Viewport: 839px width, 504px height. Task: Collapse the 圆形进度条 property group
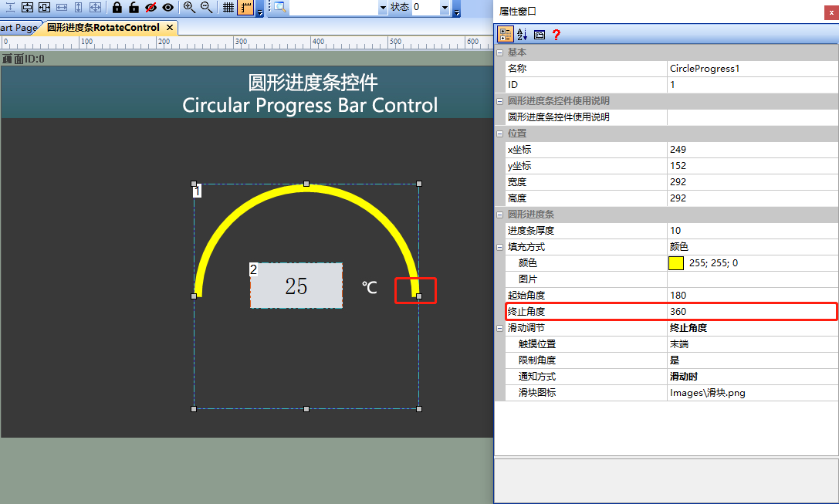(499, 215)
